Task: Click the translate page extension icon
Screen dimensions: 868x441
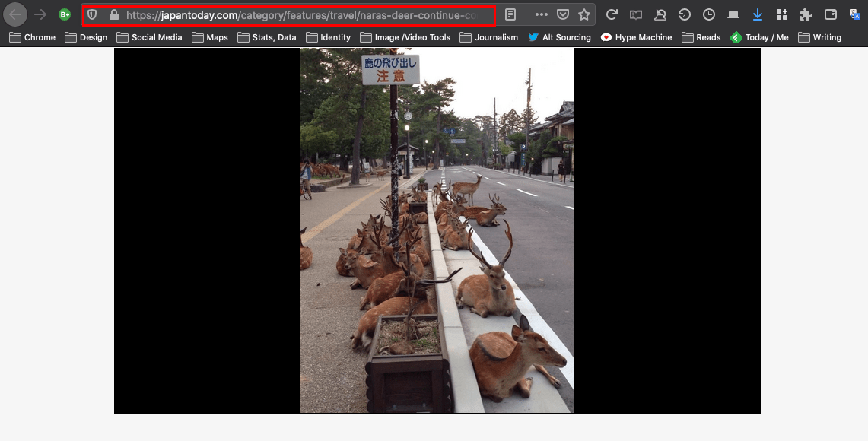Action: pyautogui.click(x=854, y=14)
